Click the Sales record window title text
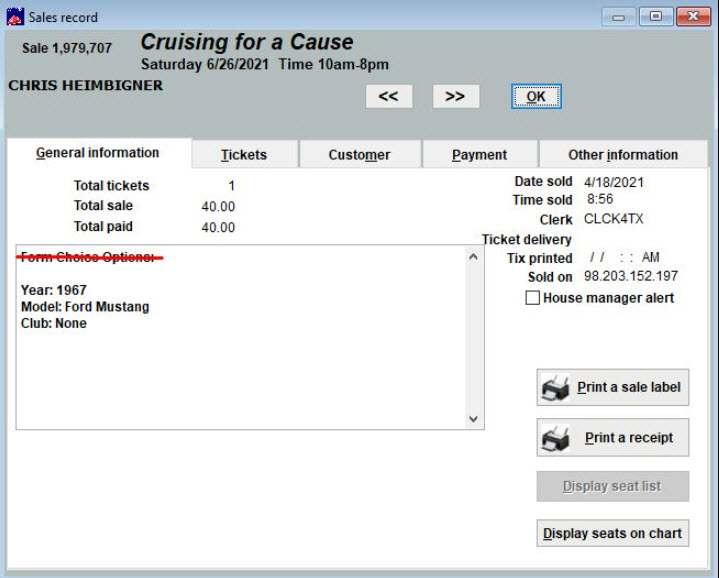Viewport: 719px width, 578px height. (x=63, y=17)
